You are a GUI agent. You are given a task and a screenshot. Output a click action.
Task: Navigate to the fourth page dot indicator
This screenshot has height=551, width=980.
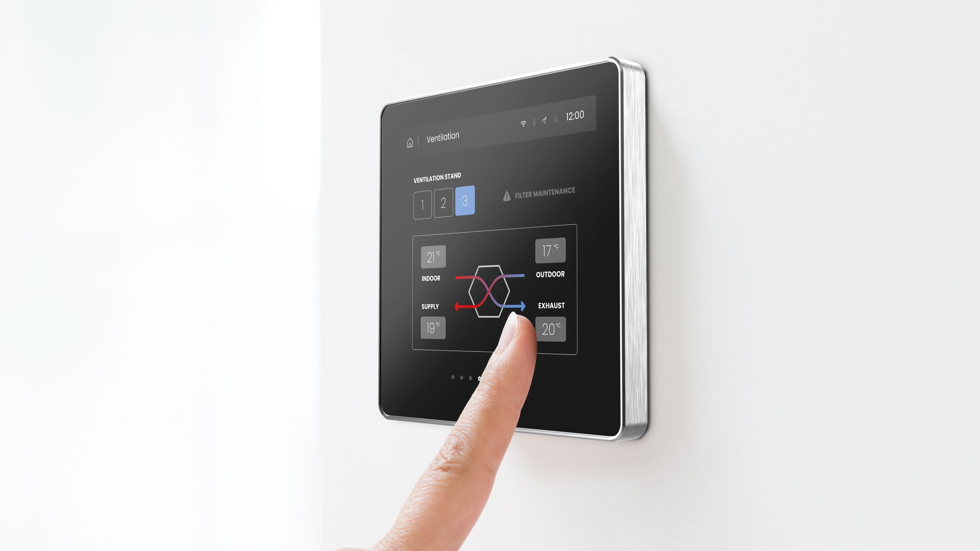point(481,378)
